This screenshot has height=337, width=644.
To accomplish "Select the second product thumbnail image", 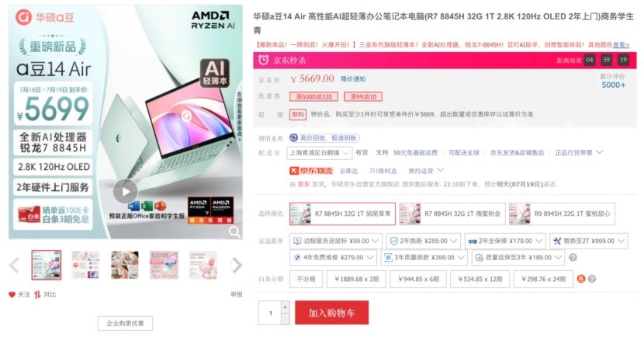I will tap(85, 265).
